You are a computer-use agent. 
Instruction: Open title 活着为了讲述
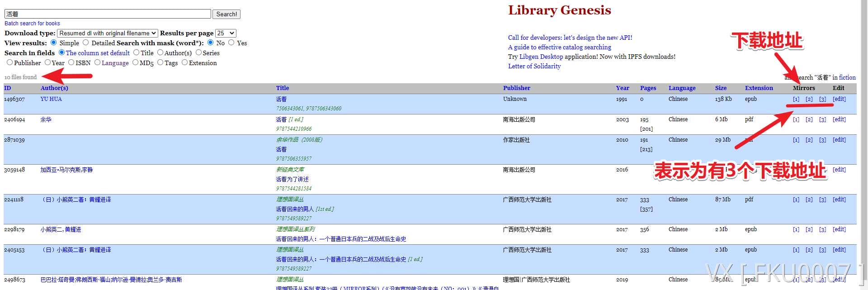[x=292, y=179]
